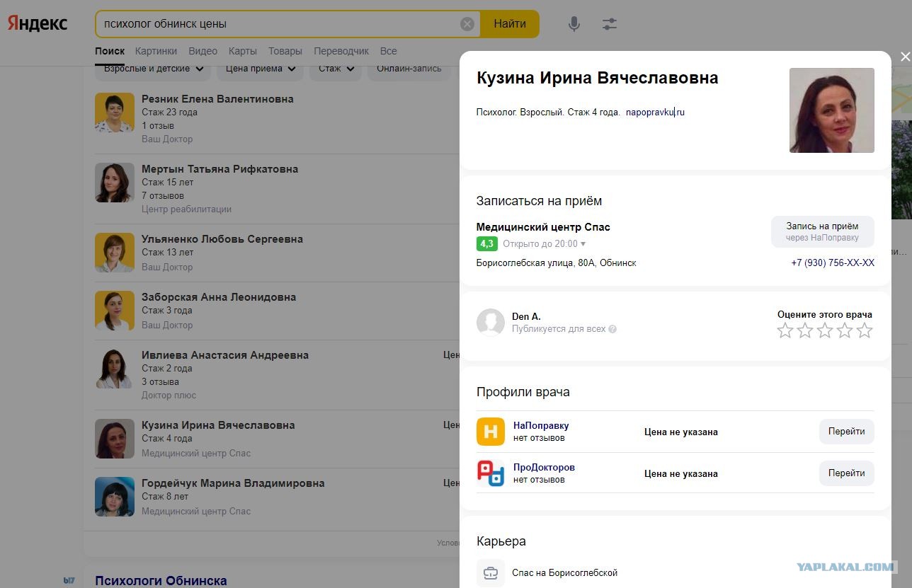Open the Медицинский центр Спас link
Screen dimensions: 912x588
[543, 227]
